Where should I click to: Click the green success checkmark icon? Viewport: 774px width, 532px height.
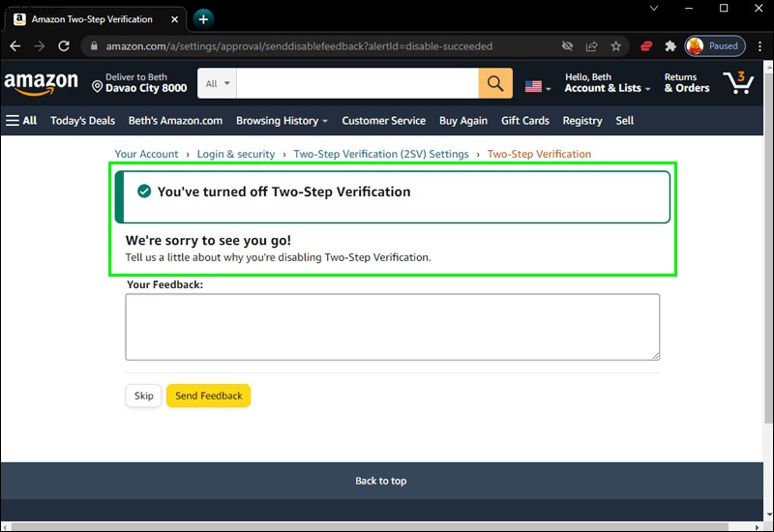[144, 191]
